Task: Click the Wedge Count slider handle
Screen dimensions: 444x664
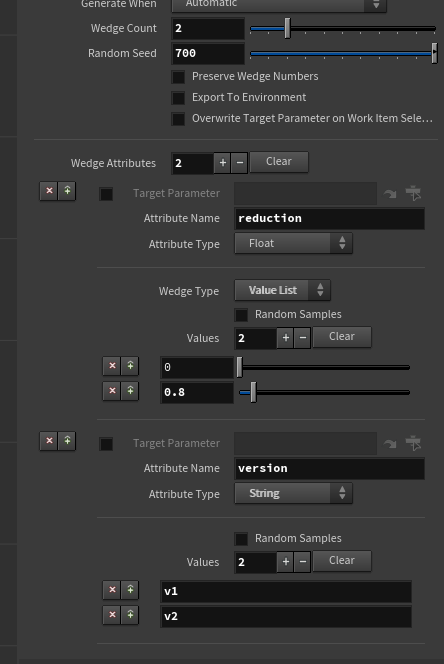Action: tap(287, 28)
